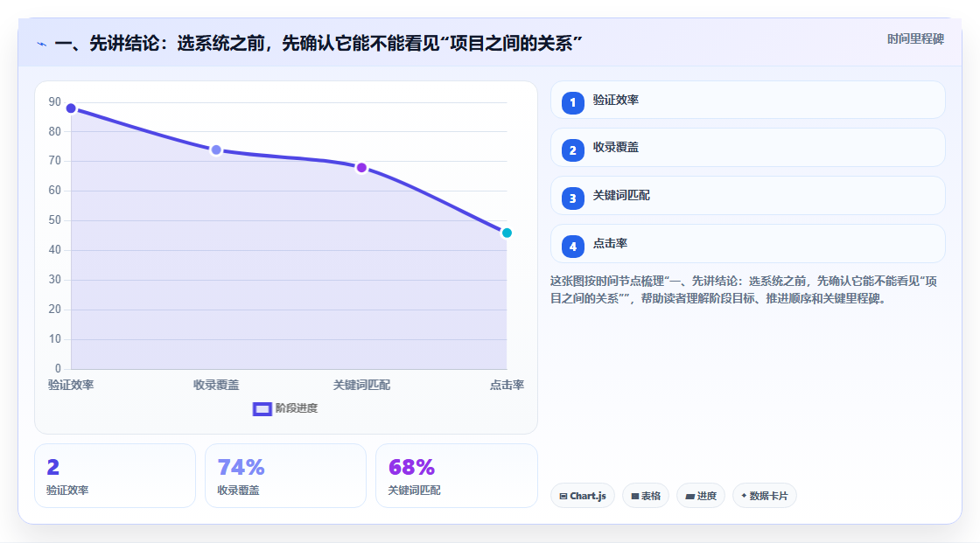
Task: Click the numbered badge 1 for 验证效率
Action: pos(572,102)
